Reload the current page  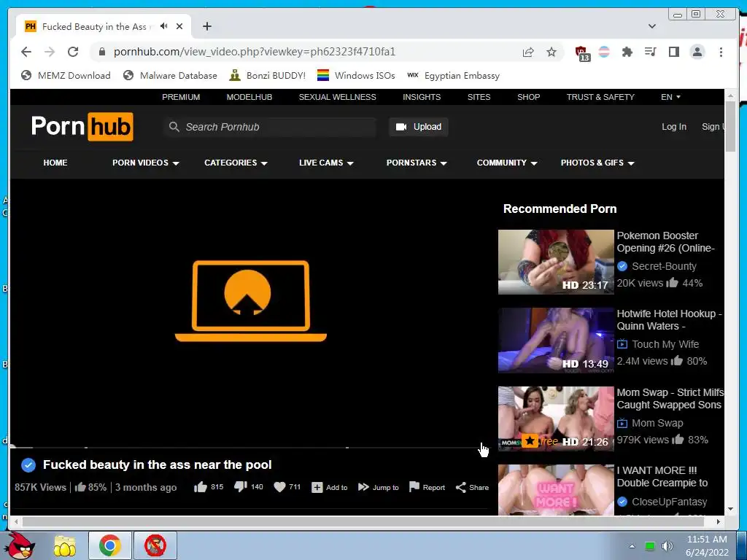(73, 52)
